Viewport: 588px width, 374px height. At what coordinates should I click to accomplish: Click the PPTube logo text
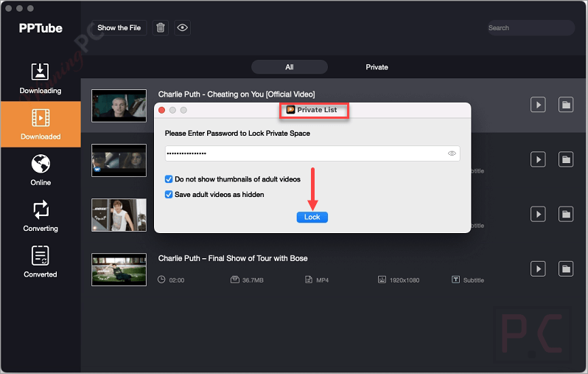coord(41,28)
